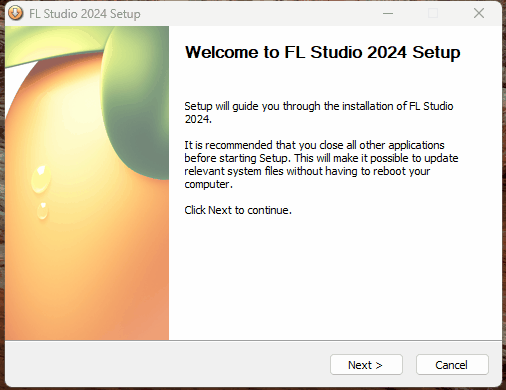Click the "Welcome to FL Studio 2024 Setup" heading

(323, 52)
